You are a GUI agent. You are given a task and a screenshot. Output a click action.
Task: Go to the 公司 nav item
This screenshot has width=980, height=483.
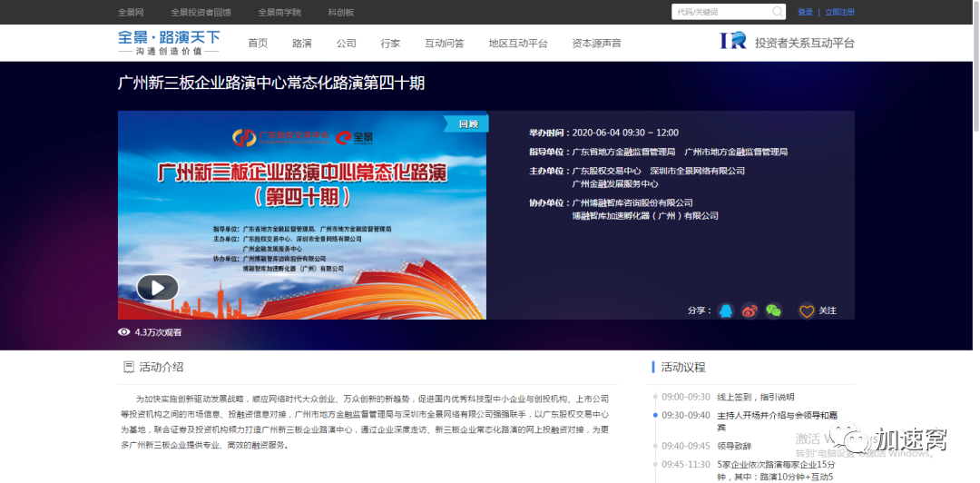347,44
